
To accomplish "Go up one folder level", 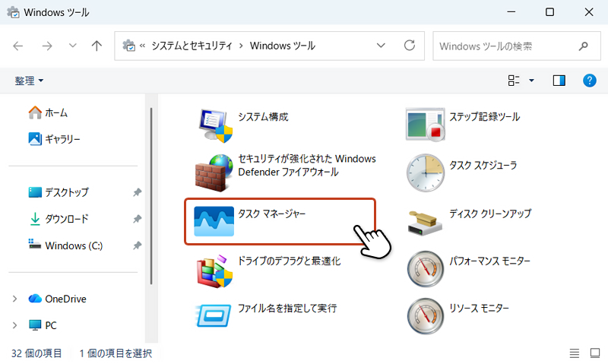I will coord(97,46).
